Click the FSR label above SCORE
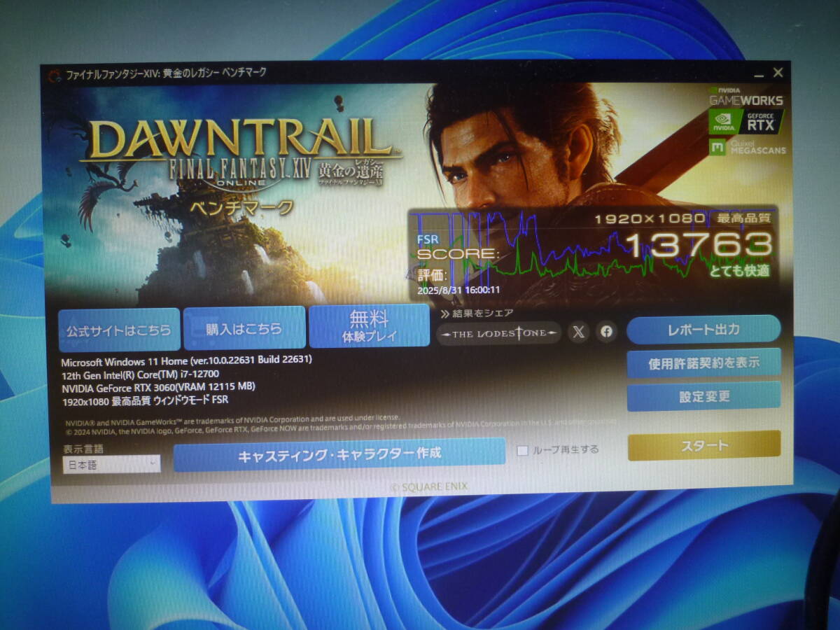 (x=428, y=239)
